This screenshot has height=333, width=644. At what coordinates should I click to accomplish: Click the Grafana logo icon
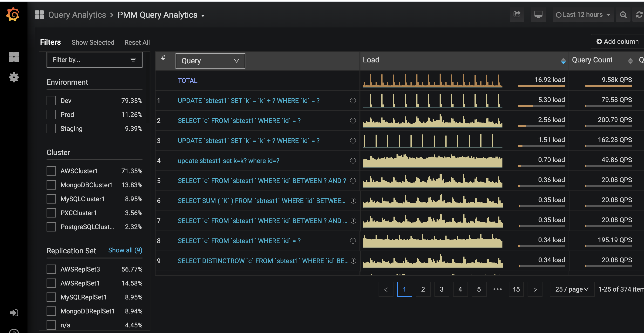click(x=13, y=14)
